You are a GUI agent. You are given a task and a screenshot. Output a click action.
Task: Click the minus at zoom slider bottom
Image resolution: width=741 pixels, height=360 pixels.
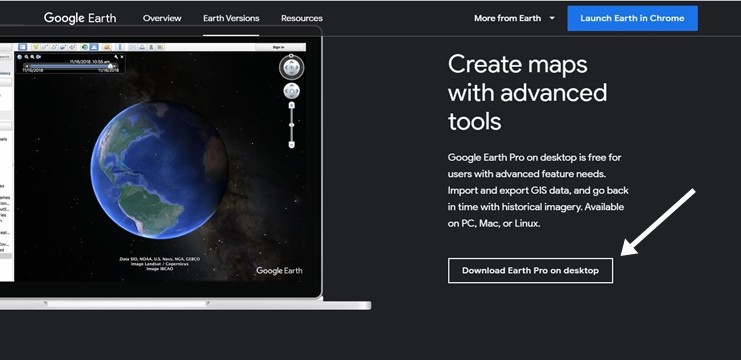click(292, 145)
